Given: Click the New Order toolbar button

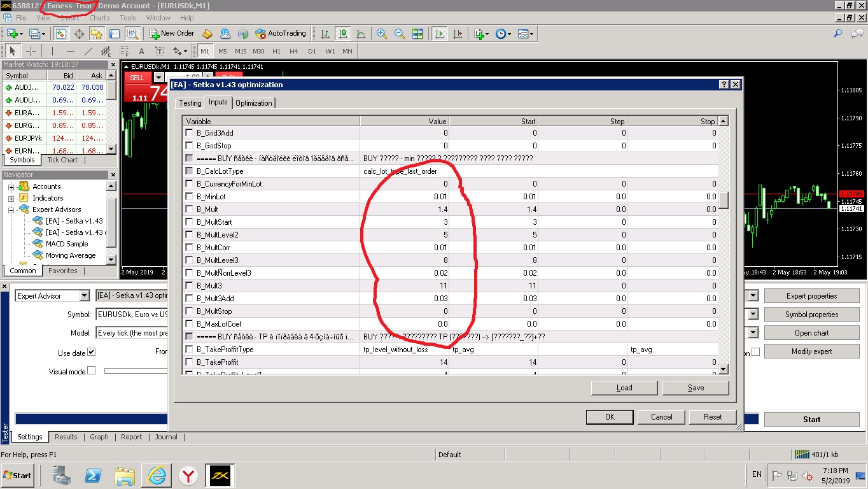Looking at the screenshot, I should pyautogui.click(x=172, y=34).
